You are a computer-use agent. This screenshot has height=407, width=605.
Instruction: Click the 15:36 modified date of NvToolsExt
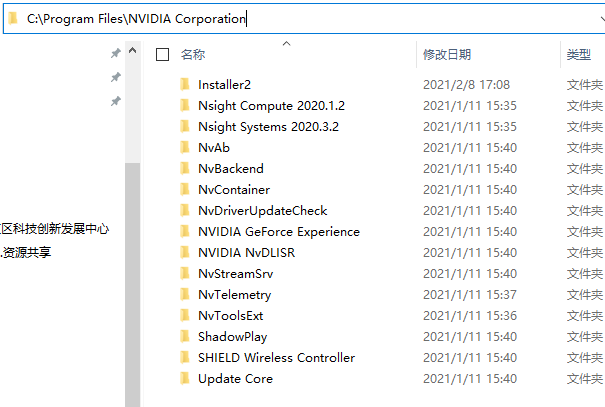[470, 316]
